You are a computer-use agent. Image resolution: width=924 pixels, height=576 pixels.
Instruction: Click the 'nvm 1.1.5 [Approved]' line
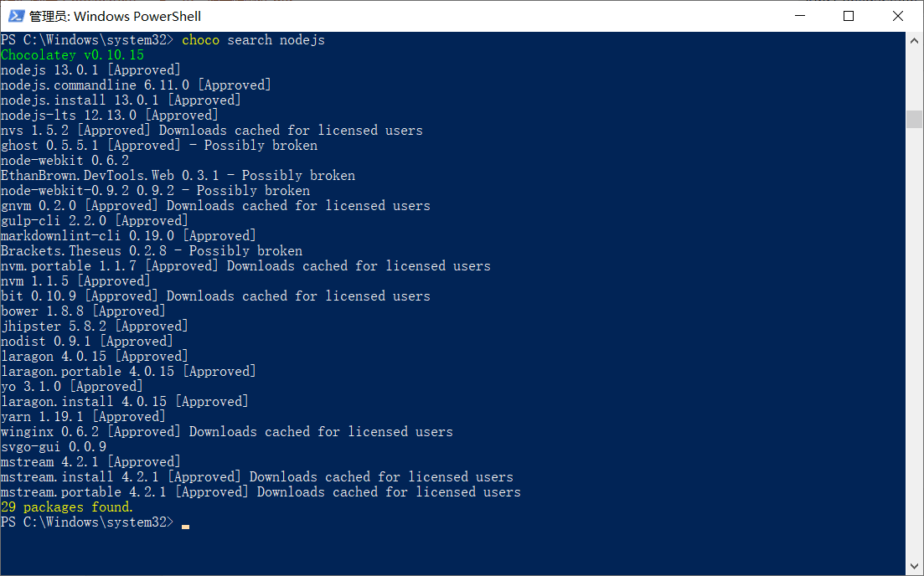pyautogui.click(x=75, y=281)
